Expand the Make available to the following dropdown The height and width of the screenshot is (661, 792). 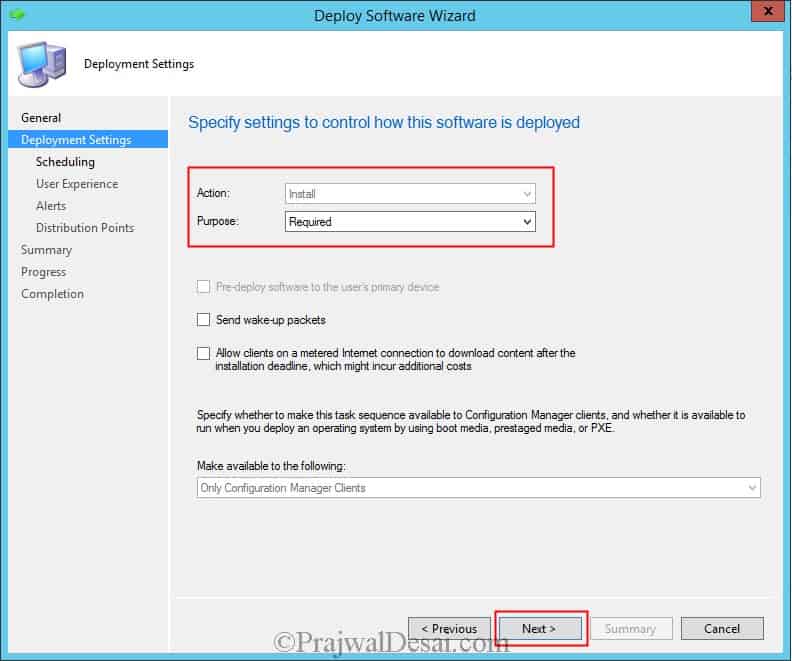478,488
